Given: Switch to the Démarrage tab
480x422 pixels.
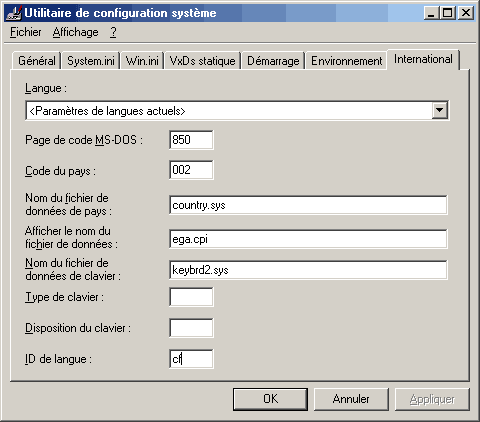Looking at the screenshot, I should click(x=273, y=61).
